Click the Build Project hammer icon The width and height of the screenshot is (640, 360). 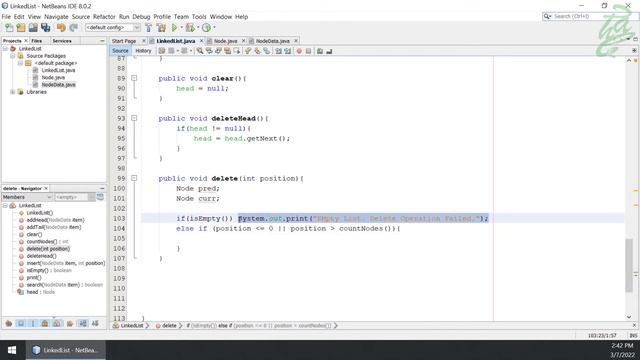[149, 27]
